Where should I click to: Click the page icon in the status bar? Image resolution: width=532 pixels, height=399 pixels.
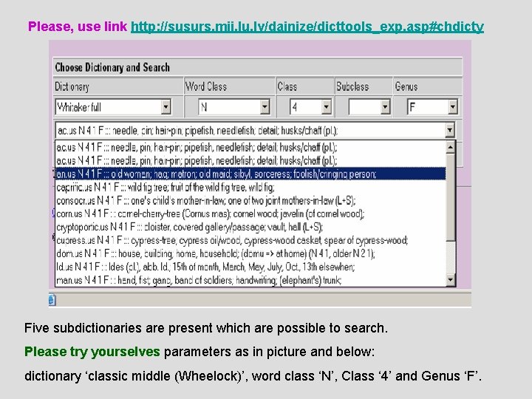[x=52, y=300]
